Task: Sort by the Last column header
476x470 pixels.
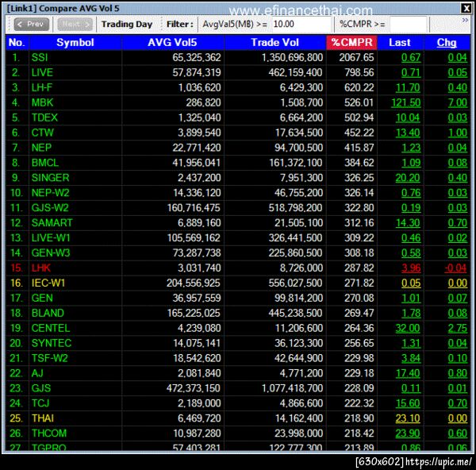Action: (400, 43)
